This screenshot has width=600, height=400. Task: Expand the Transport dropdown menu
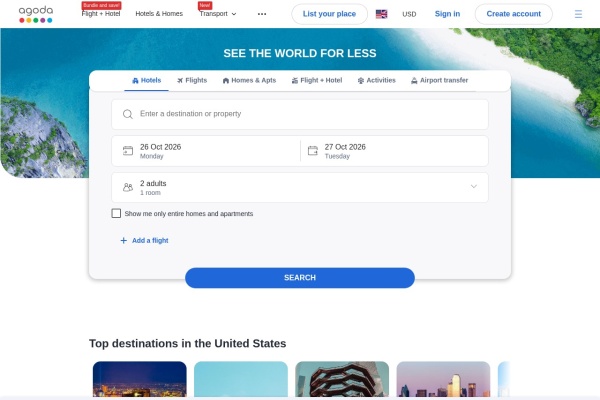click(218, 14)
